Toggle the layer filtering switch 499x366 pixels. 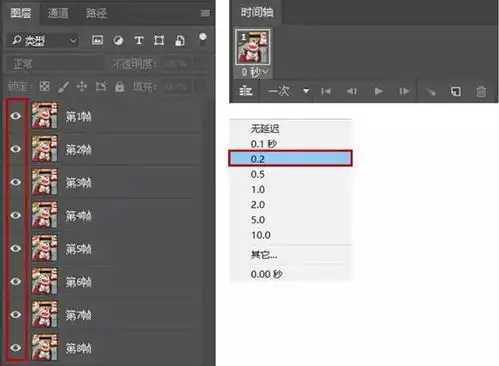coord(202,39)
